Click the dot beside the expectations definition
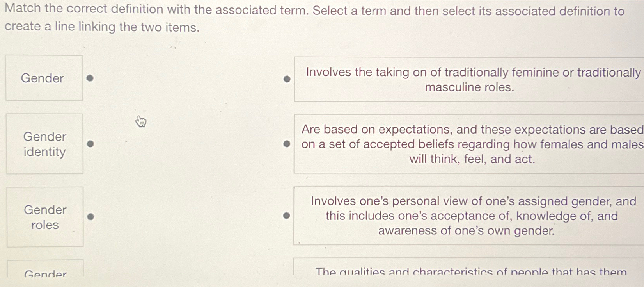The height and width of the screenshot is (287, 644). [x=287, y=144]
